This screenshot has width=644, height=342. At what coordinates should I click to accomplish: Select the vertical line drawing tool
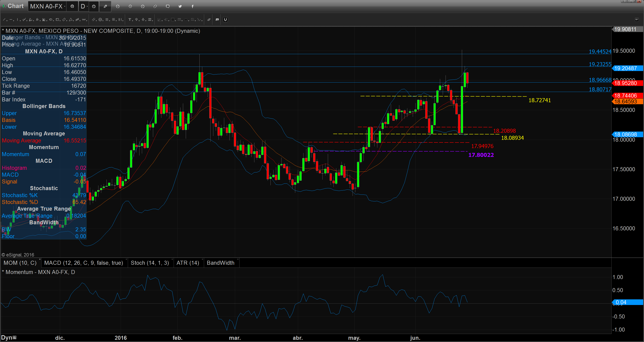pos(17,20)
